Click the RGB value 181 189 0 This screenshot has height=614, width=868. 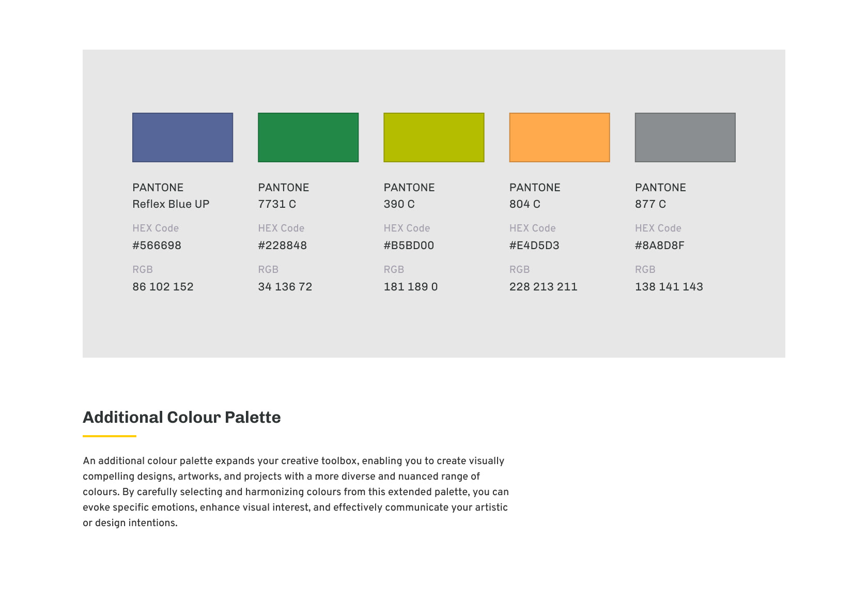pos(410,287)
